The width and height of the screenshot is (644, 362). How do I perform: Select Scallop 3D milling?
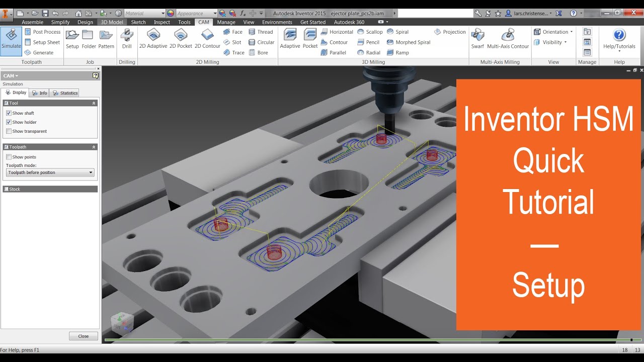[x=370, y=32]
